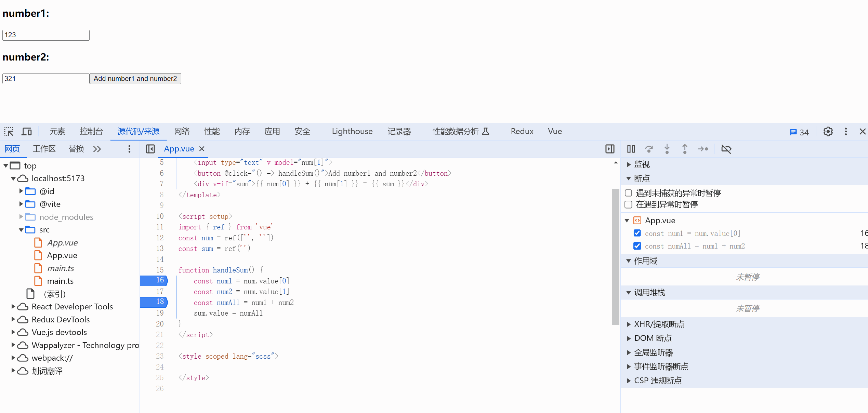Click the step over debugger icon
Viewport: 868px width, 413px height.
[x=649, y=149]
